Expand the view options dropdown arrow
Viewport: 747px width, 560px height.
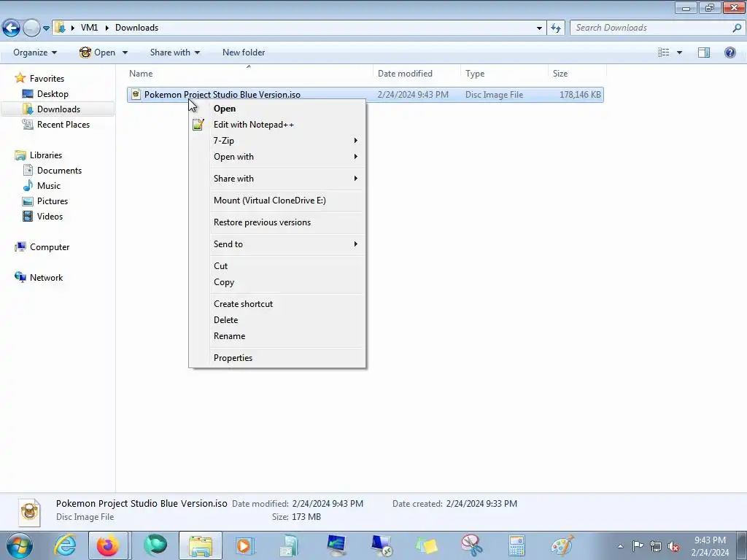click(x=679, y=52)
